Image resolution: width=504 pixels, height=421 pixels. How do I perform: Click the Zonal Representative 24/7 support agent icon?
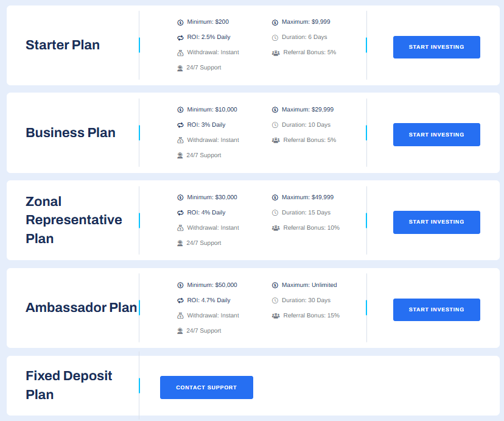point(180,244)
